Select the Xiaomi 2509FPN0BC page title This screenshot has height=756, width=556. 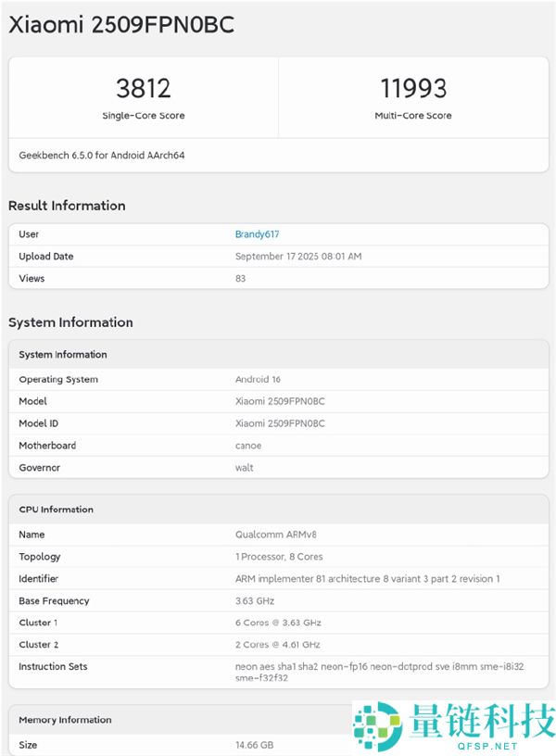[x=121, y=25]
